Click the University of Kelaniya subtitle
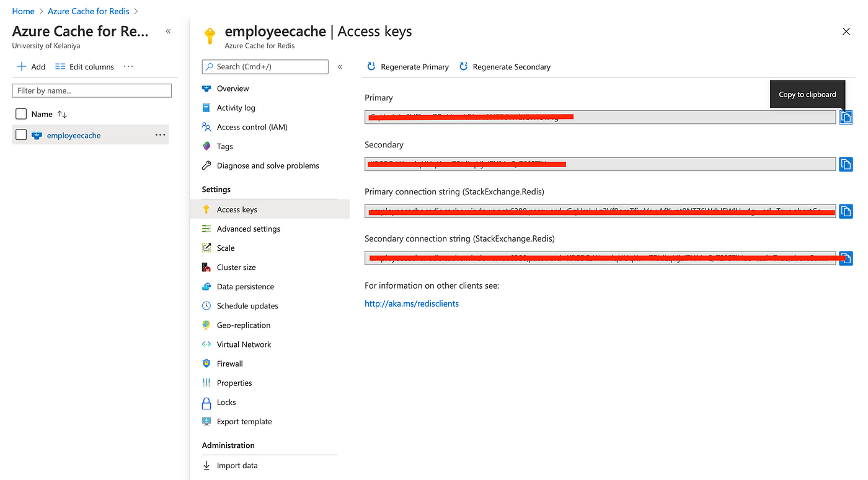This screenshot has height=480, width=868. point(46,46)
